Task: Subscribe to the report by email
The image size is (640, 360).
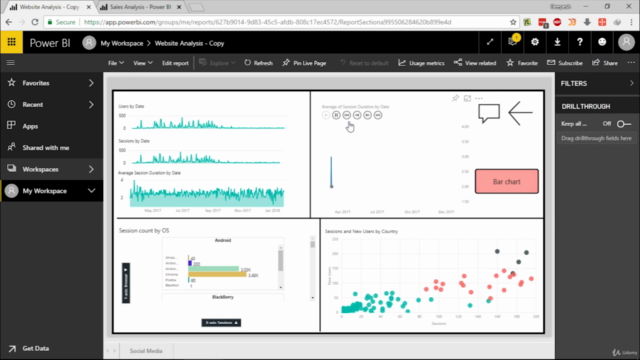Action: [x=565, y=63]
